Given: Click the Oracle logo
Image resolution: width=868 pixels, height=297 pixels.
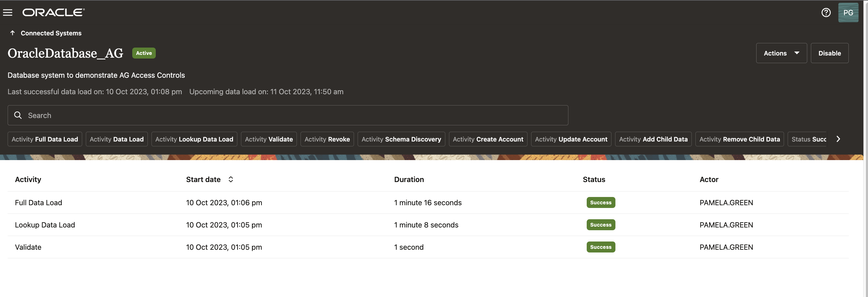Looking at the screenshot, I should pyautogui.click(x=53, y=13).
